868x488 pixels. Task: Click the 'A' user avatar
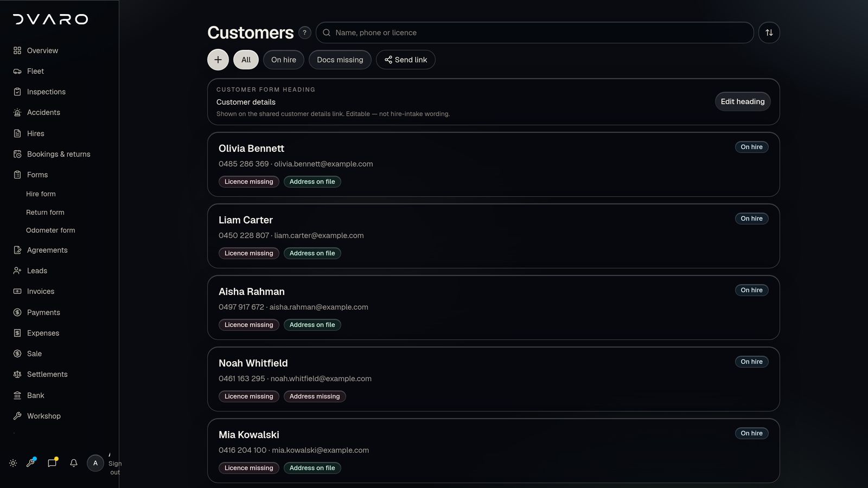95,463
